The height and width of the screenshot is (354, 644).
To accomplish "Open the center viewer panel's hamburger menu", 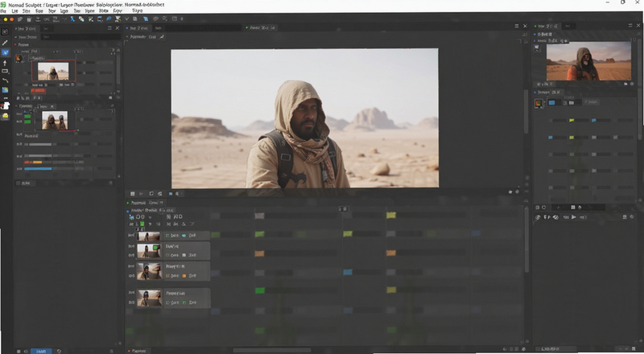I will tap(517, 26).
